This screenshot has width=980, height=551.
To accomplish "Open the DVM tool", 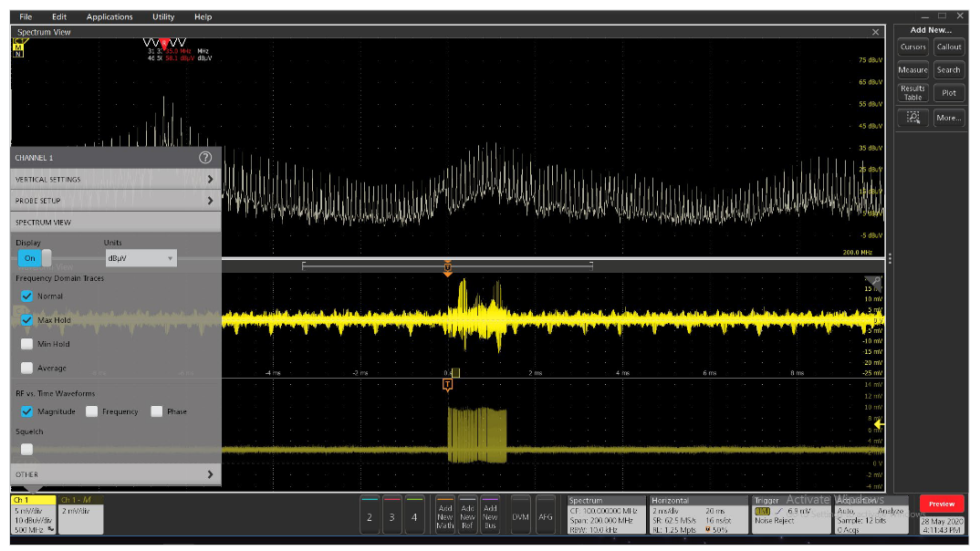I will pyautogui.click(x=520, y=512).
